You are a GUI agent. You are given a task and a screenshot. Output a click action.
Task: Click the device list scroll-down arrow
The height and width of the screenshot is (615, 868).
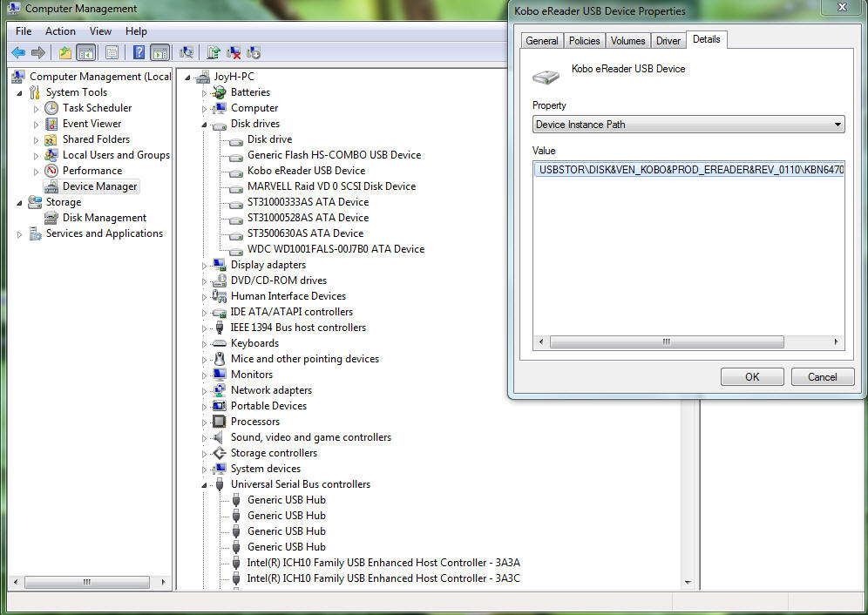click(688, 583)
